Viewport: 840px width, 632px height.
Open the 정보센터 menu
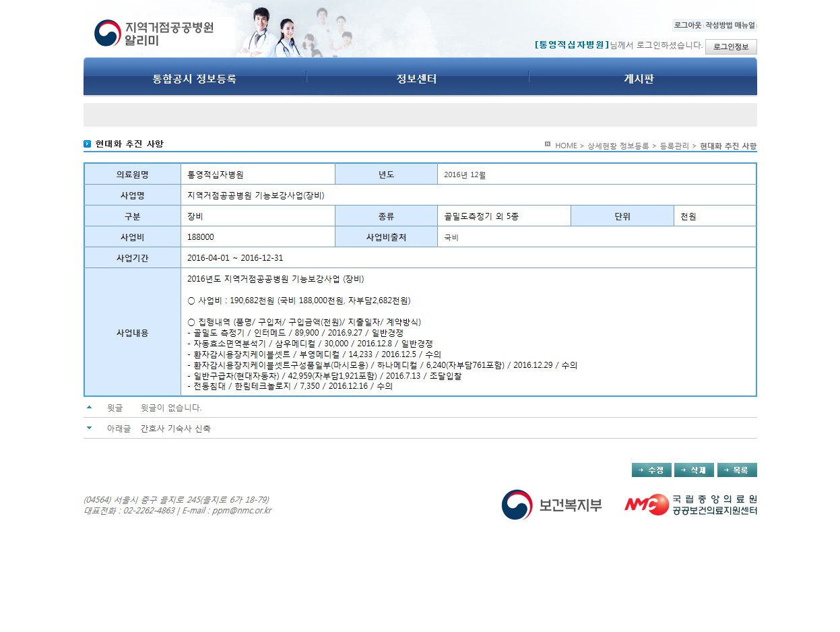pos(417,79)
